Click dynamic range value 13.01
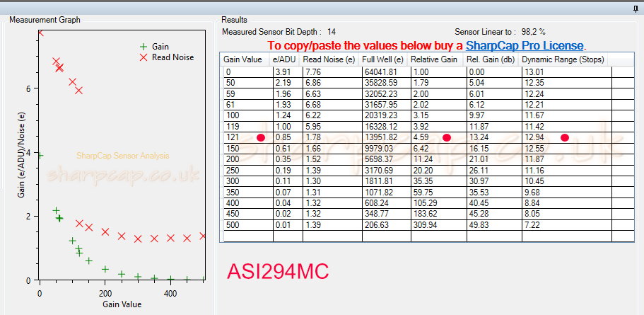The image size is (644, 315). tap(567, 72)
